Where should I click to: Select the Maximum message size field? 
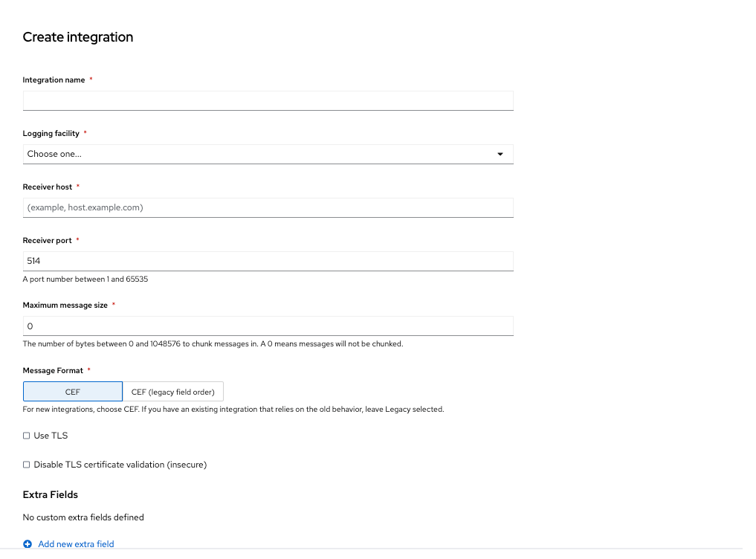click(x=268, y=326)
